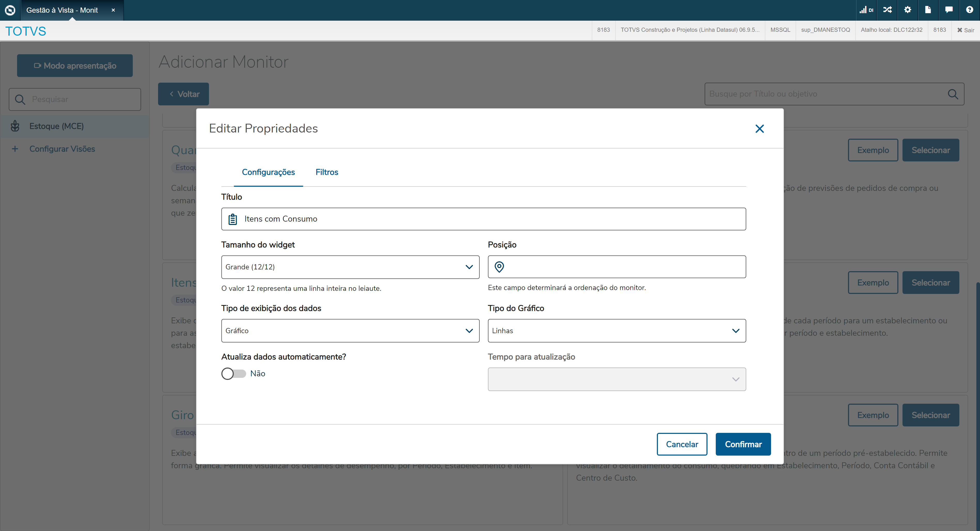Click the help question mark icon
Viewport: 980px width, 531px height.
tap(969, 10)
